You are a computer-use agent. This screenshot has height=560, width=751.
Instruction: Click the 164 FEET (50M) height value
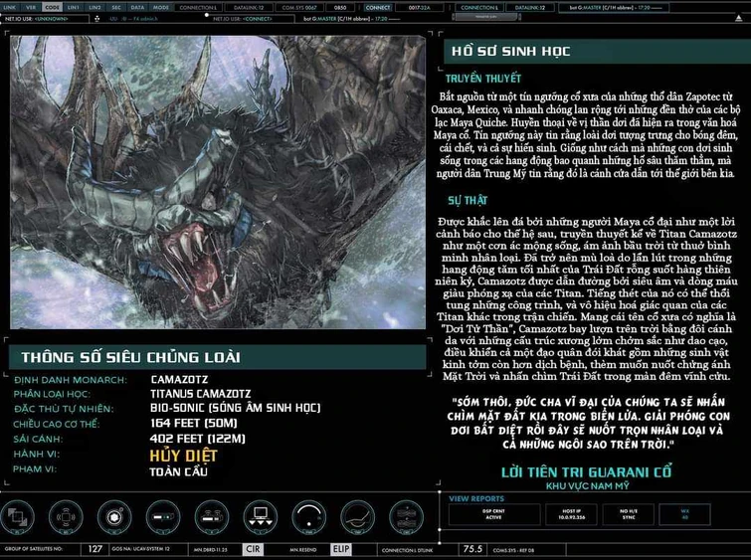(x=194, y=423)
